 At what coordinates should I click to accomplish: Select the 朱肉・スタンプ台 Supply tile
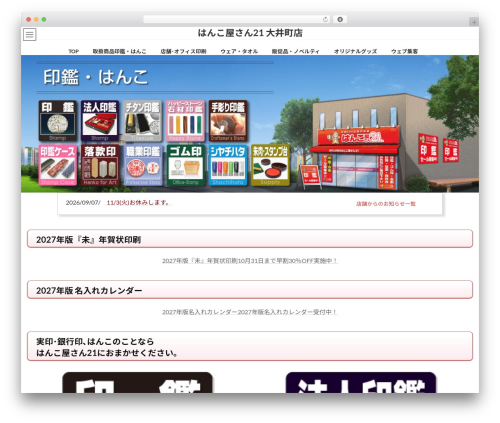(x=270, y=165)
